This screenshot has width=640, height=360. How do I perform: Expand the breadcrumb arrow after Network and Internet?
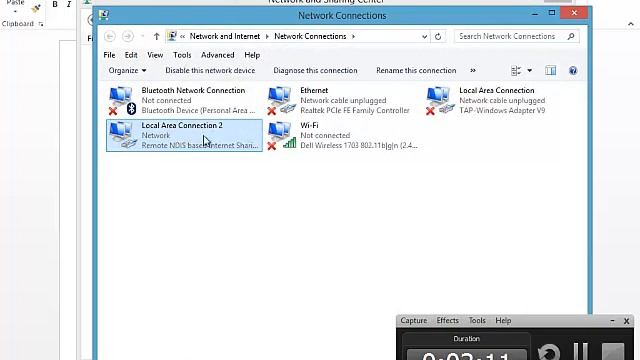click(267, 36)
